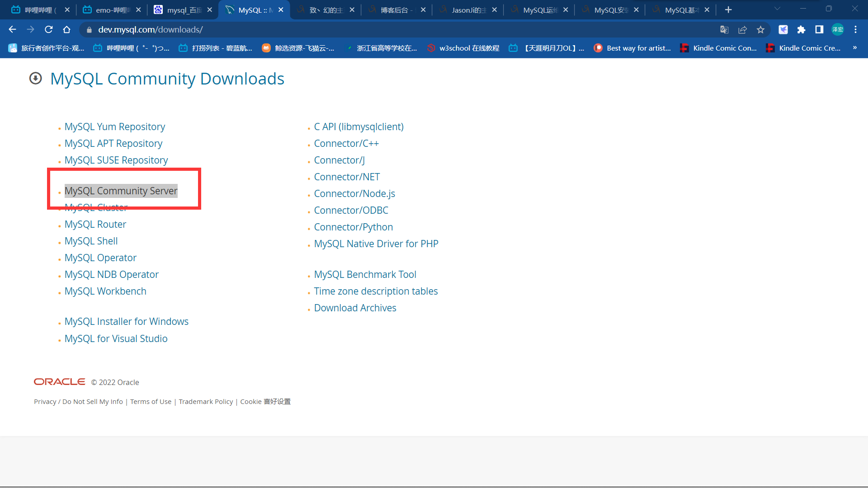This screenshot has height=488, width=868.
Task: Open Connector/NET link
Action: [347, 177]
